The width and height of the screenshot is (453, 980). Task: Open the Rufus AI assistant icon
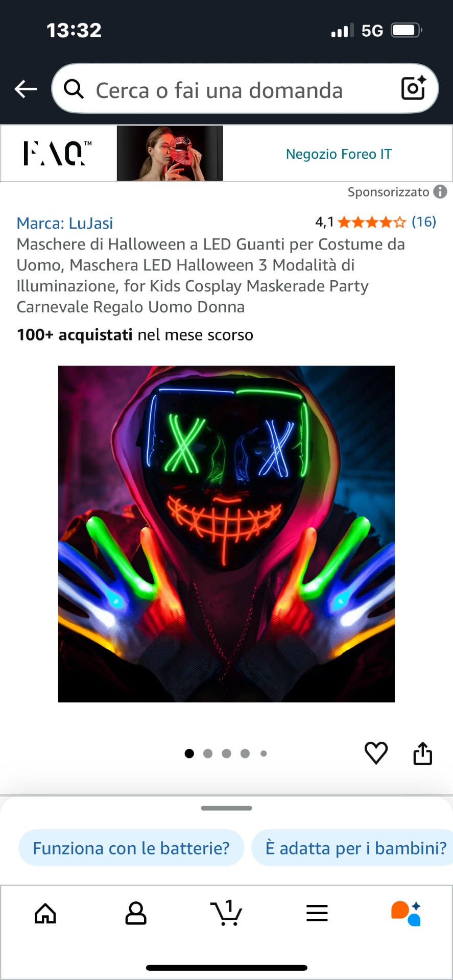(407, 913)
